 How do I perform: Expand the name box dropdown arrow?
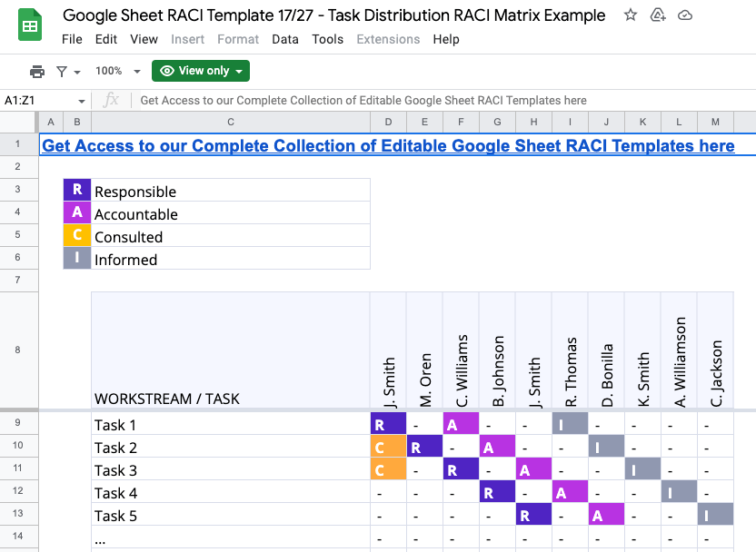click(82, 101)
